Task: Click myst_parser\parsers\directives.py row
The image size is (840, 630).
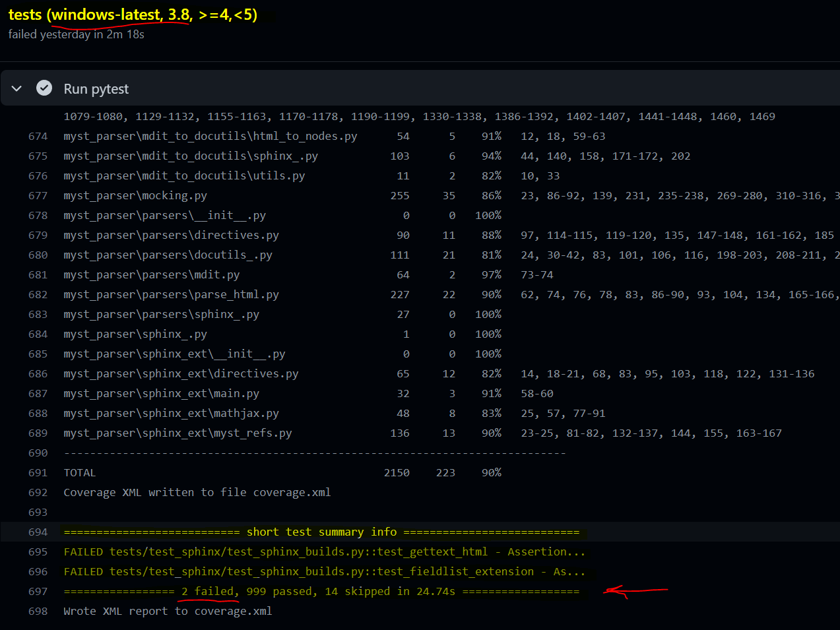Action: (x=420, y=236)
